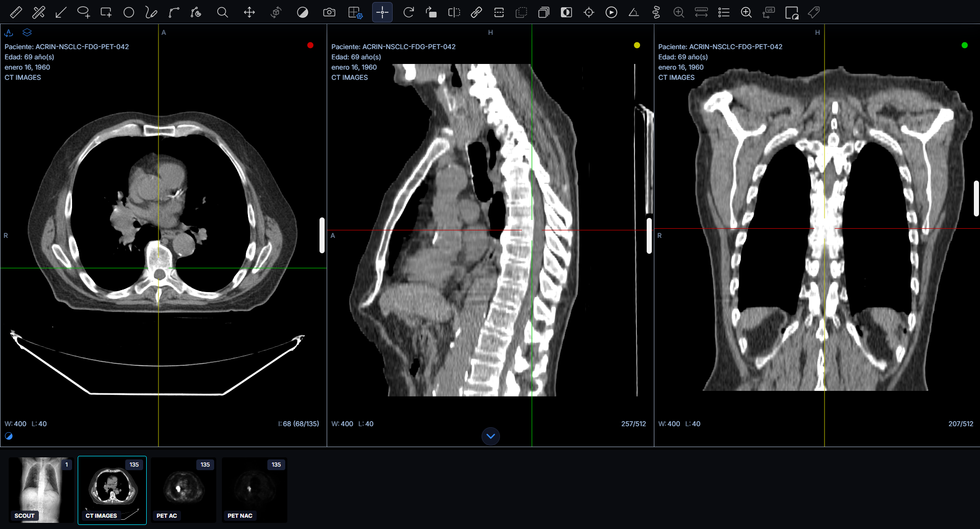The image size is (980, 529).
Task: Flip the image horizontally
Action: 454,12
